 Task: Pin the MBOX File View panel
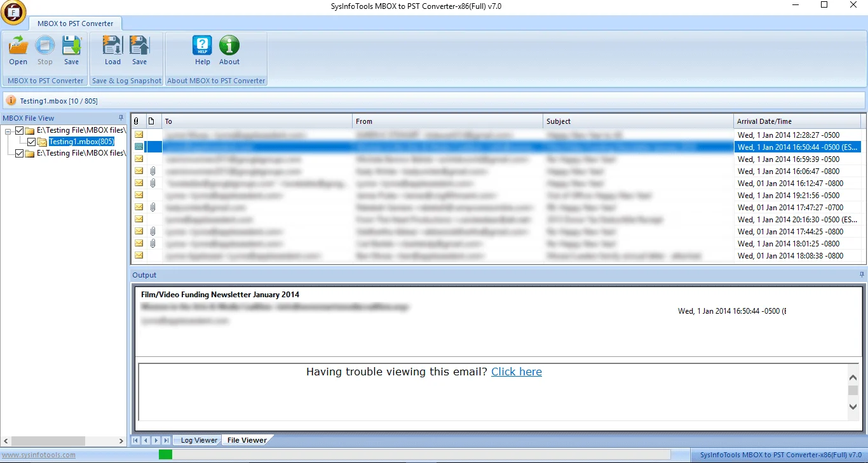[121, 117]
